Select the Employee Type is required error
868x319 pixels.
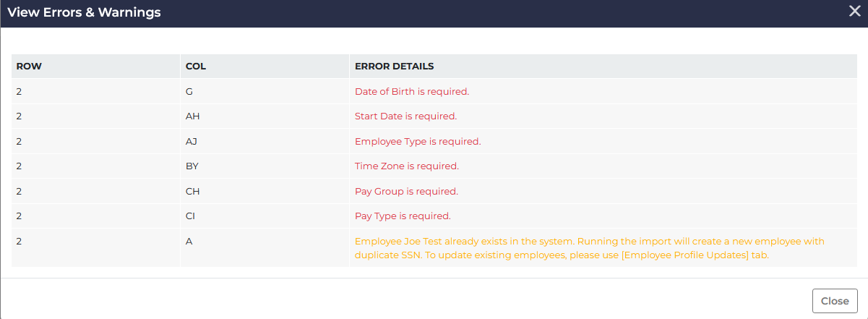point(418,142)
